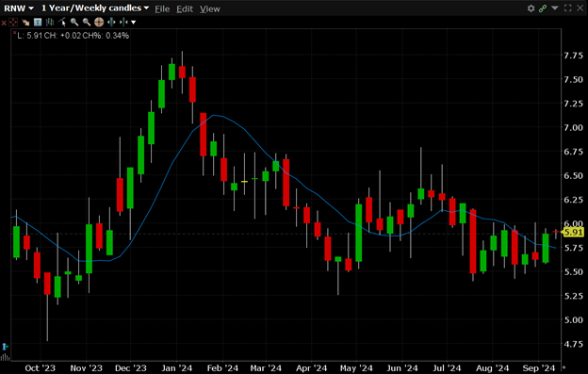Open the Edit menu
The width and height of the screenshot is (588, 374).
tap(185, 9)
